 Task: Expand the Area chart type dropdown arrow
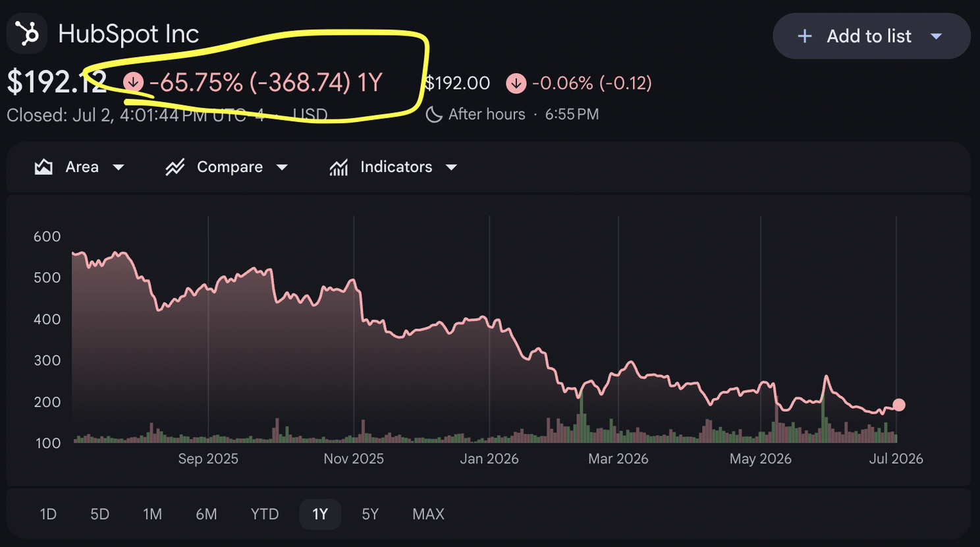pyautogui.click(x=119, y=167)
